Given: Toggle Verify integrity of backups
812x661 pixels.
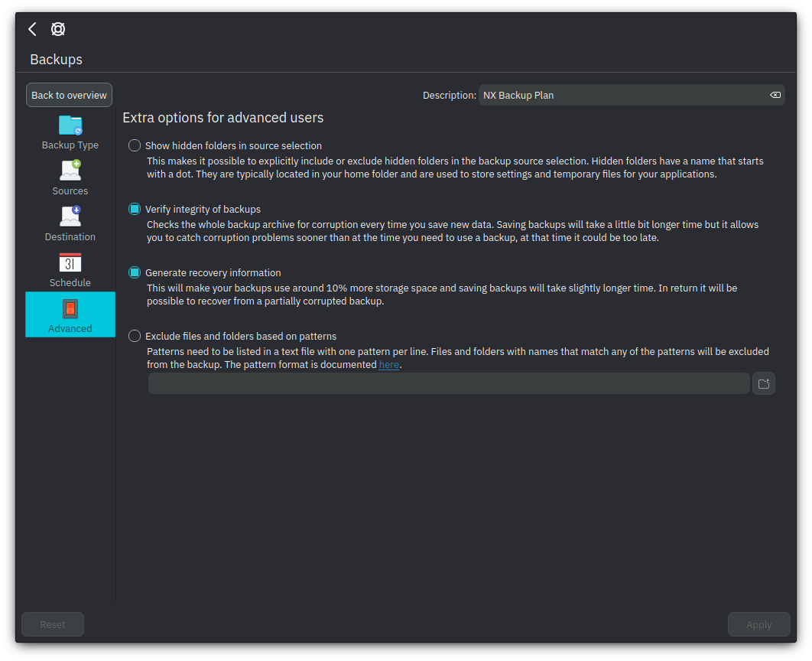Looking at the screenshot, I should point(135,210).
